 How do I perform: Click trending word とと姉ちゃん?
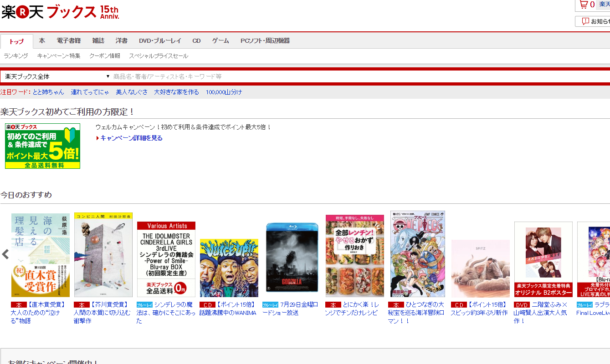pyautogui.click(x=48, y=92)
